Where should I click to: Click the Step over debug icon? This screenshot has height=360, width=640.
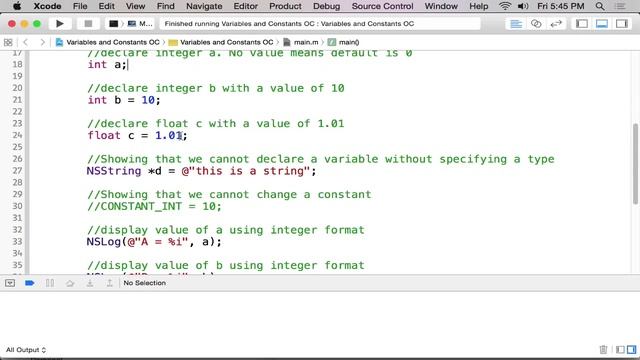(x=70, y=283)
